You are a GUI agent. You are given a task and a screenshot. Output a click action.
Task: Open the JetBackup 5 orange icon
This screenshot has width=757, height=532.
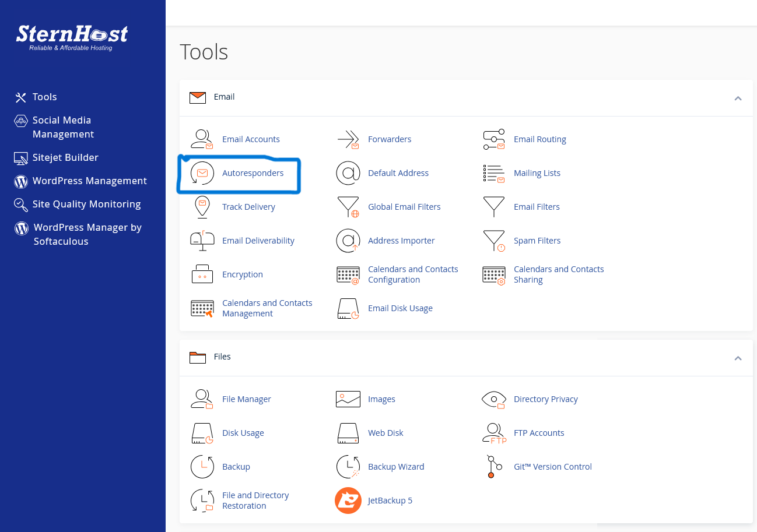[348, 501]
